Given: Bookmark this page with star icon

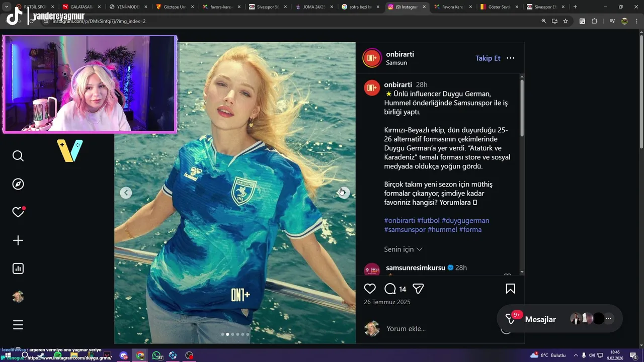Looking at the screenshot, I should click(x=566, y=21).
